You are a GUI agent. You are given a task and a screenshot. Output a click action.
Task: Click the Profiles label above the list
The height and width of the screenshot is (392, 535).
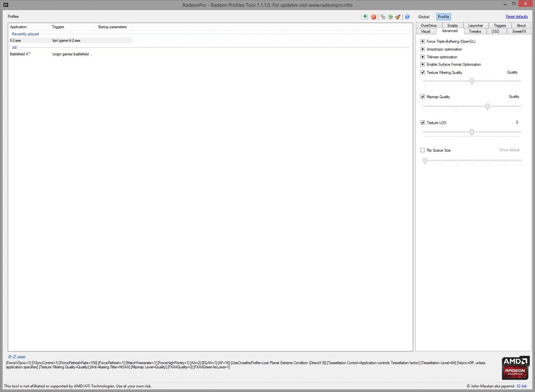pyautogui.click(x=13, y=16)
